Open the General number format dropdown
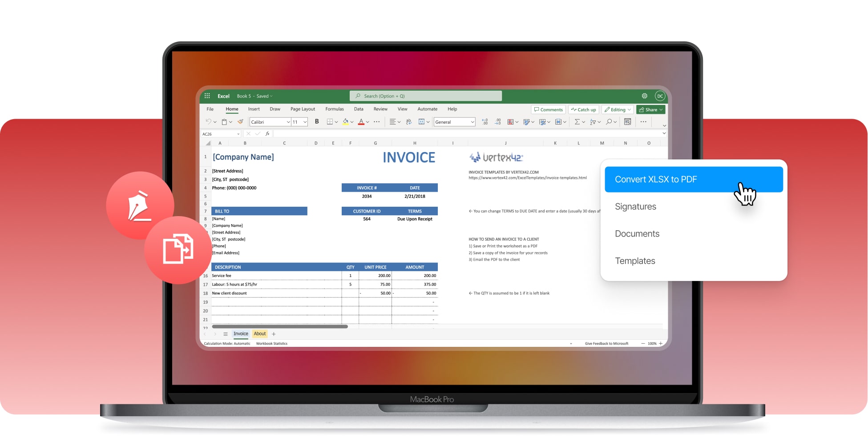 click(472, 122)
